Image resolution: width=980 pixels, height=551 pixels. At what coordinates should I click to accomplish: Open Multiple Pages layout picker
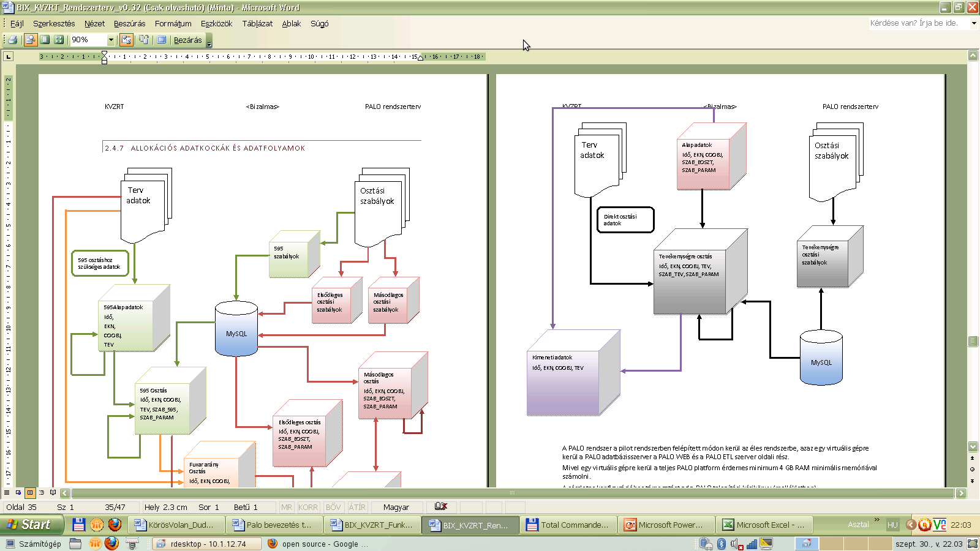coord(59,40)
